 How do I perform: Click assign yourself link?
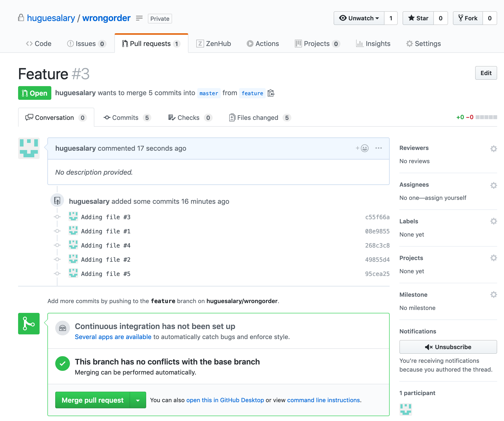446,198
